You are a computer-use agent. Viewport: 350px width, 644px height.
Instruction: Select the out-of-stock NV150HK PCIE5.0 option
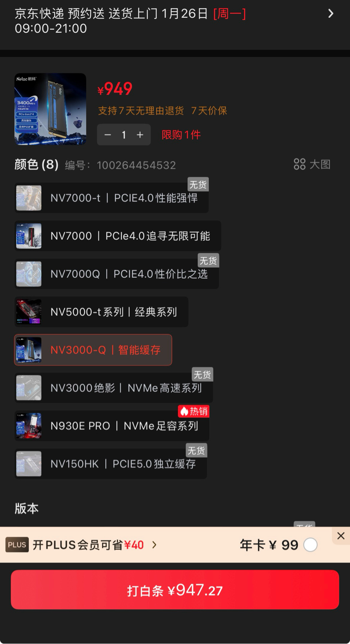[x=111, y=464]
